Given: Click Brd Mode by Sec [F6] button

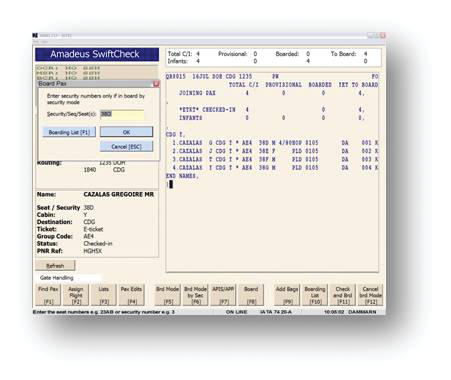Looking at the screenshot, I should (x=195, y=295).
